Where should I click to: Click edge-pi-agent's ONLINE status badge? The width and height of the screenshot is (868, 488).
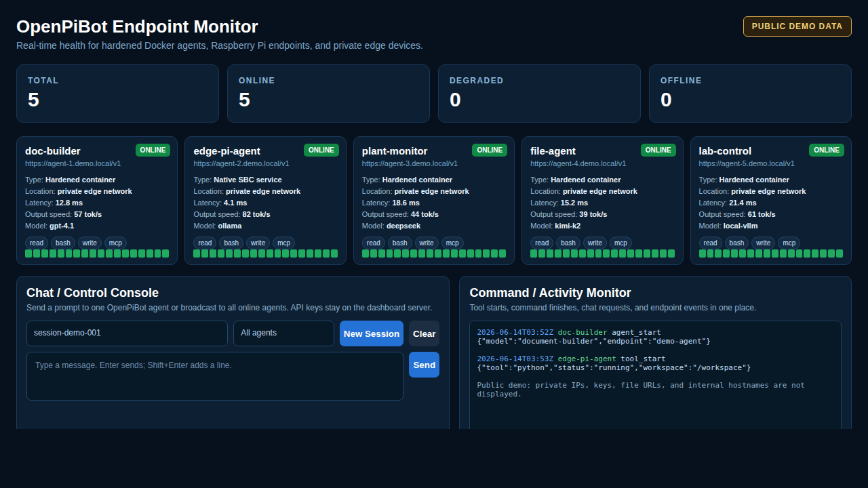pos(321,150)
